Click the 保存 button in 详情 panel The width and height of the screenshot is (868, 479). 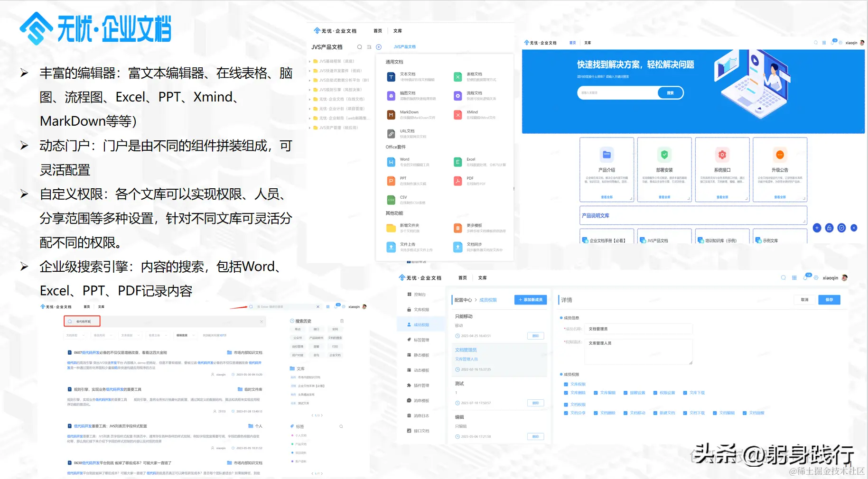(829, 300)
